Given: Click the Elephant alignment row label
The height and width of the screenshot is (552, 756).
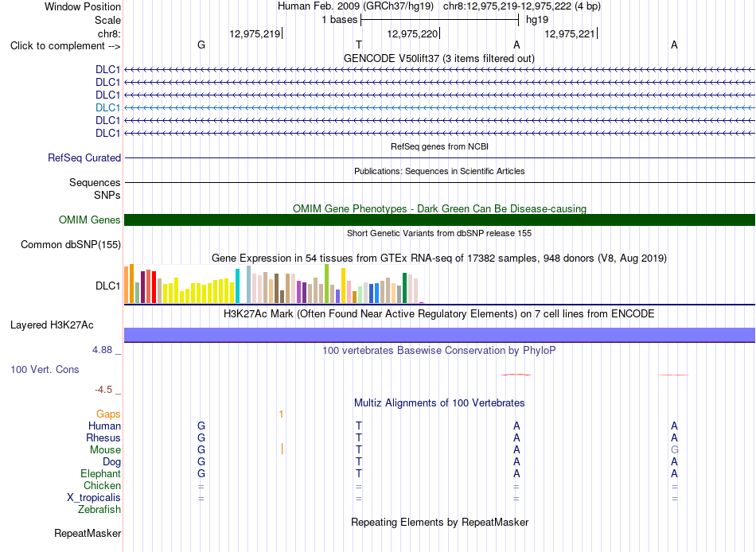Looking at the screenshot, I should (x=100, y=473).
